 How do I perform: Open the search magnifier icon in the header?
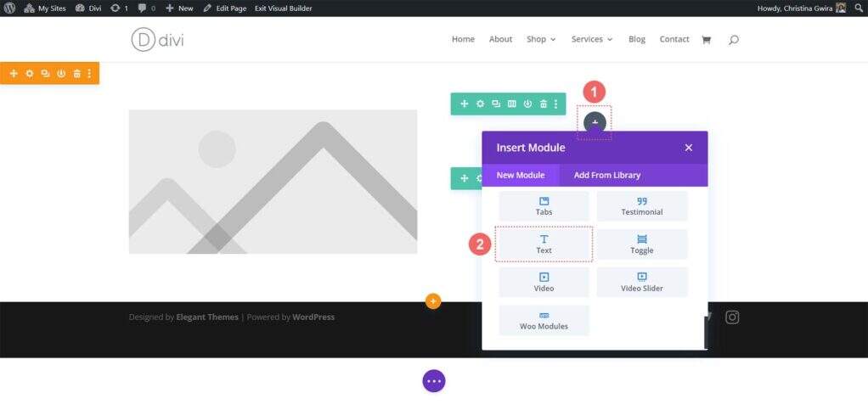[734, 39]
